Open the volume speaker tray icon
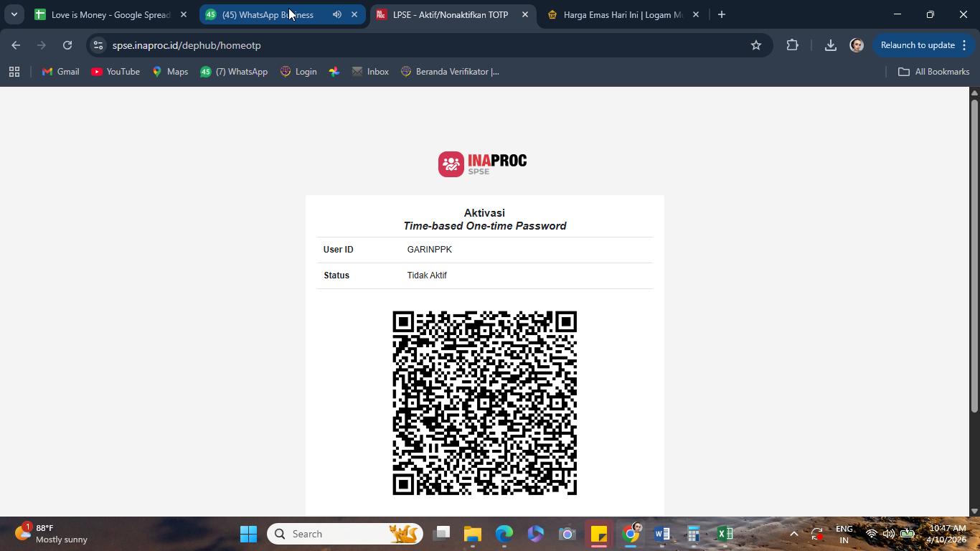 point(889,534)
